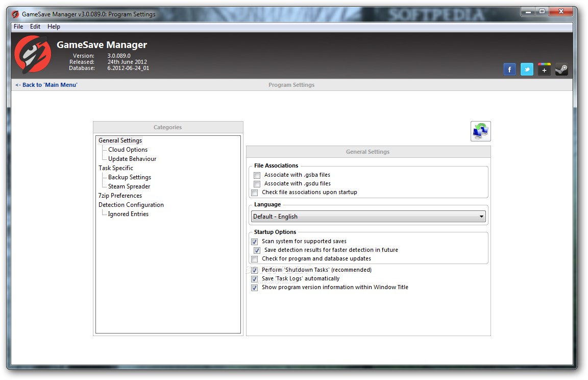Open the Edit menu
The height and width of the screenshot is (380, 588).
click(35, 26)
